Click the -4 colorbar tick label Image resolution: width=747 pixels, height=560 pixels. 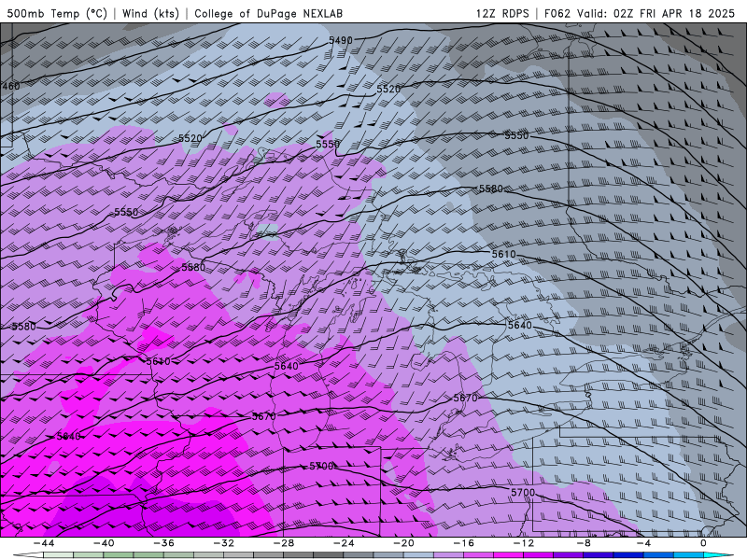click(643, 543)
